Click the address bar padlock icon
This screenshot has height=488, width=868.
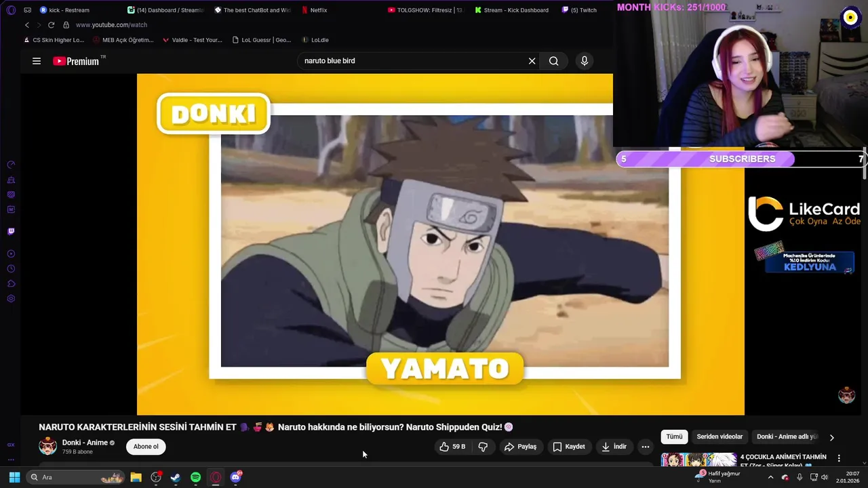pyautogui.click(x=66, y=25)
